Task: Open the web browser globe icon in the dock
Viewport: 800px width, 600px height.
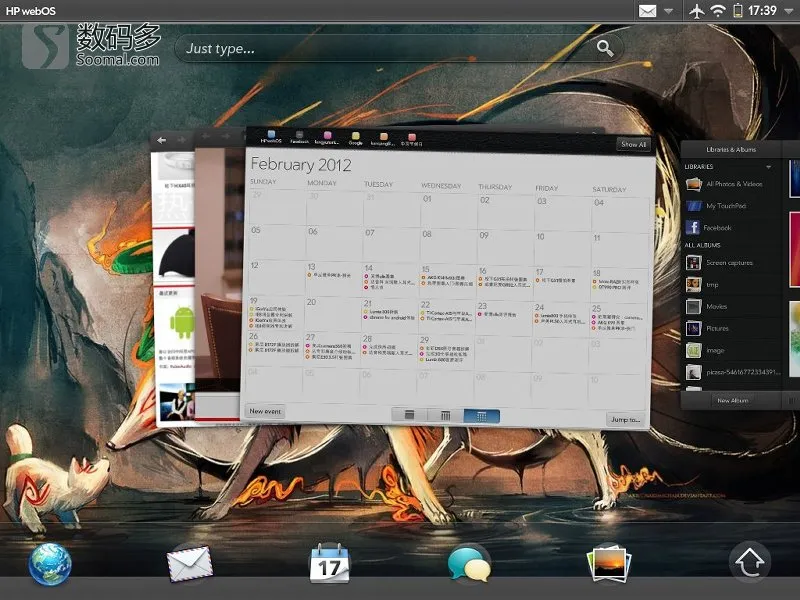Action: point(49,563)
